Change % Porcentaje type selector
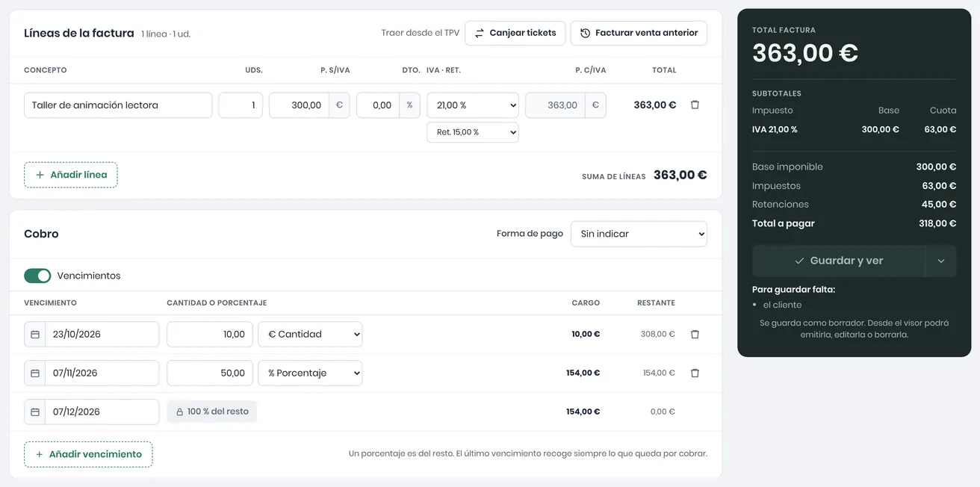 click(310, 373)
